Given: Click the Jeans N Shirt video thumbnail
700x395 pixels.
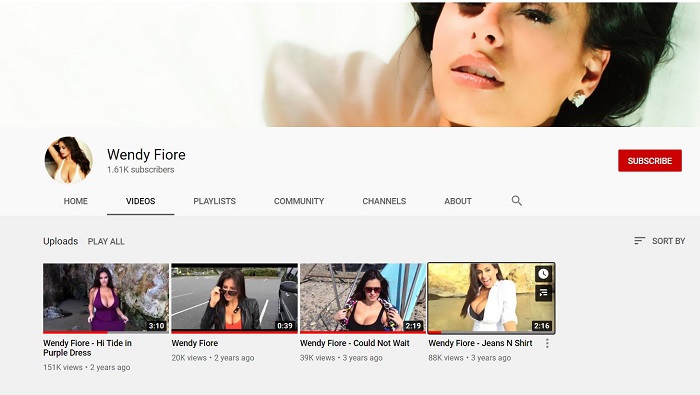Looking at the screenshot, I should click(491, 298).
